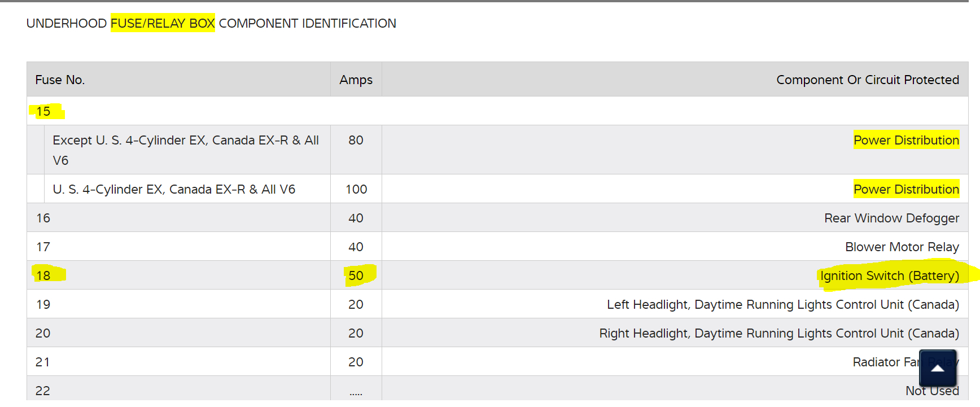Click the 100 amps value
The height and width of the screenshot is (407, 980).
[x=356, y=189]
